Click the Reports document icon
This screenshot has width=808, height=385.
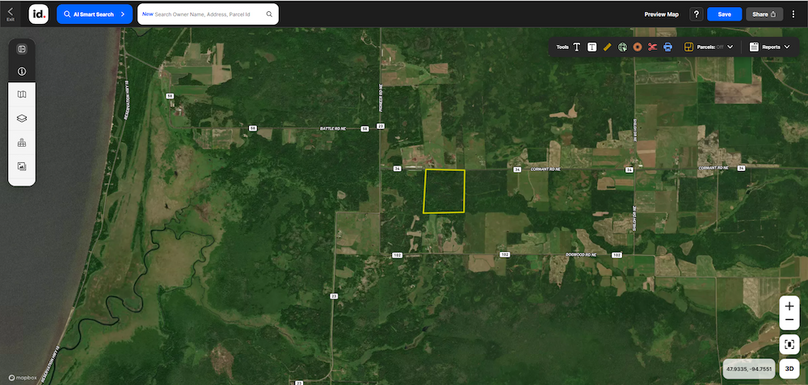[x=754, y=47]
